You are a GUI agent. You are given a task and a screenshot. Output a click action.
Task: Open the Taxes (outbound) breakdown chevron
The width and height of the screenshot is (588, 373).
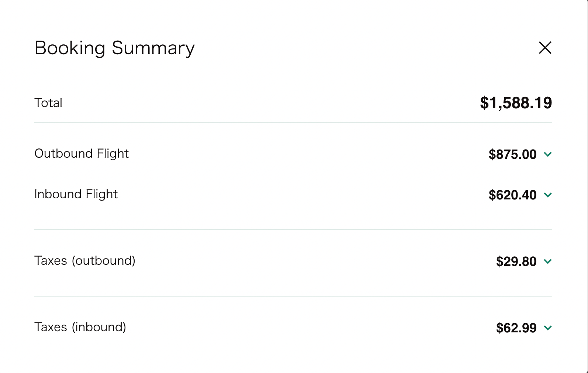click(x=548, y=261)
